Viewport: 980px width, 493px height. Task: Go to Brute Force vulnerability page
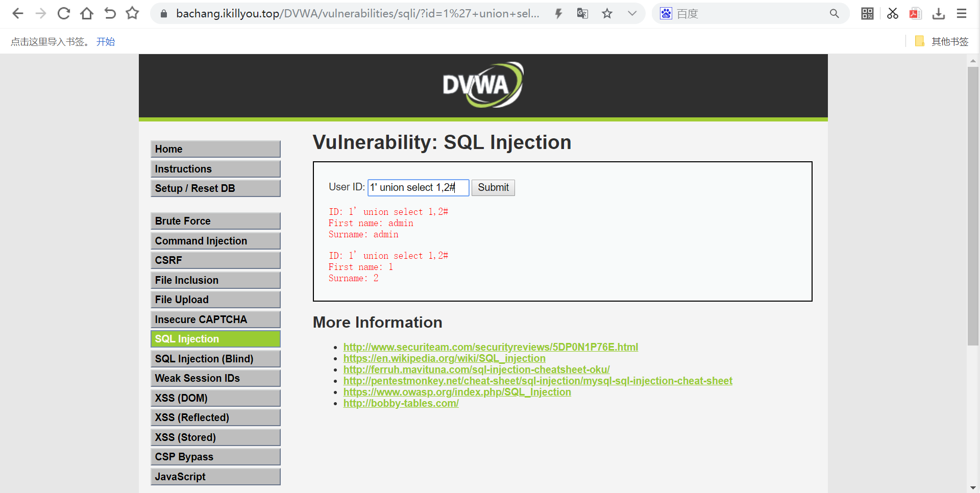click(215, 221)
